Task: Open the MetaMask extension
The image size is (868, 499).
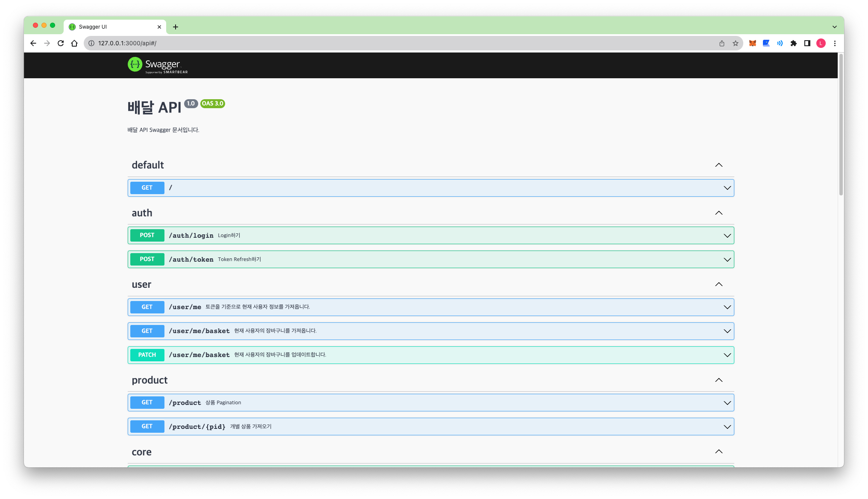Action: pyautogui.click(x=752, y=43)
